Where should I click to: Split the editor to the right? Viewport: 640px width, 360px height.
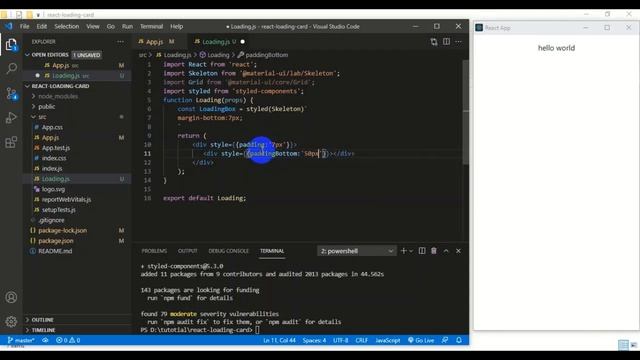447,42
